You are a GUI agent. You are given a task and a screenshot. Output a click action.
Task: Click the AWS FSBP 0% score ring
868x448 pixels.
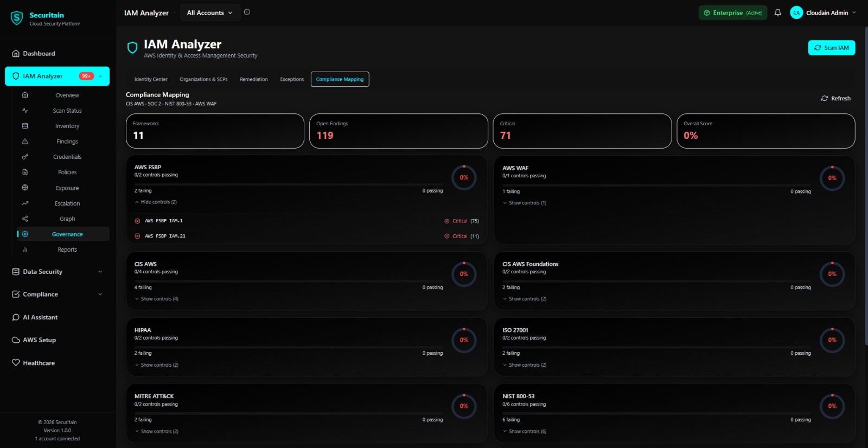(464, 177)
